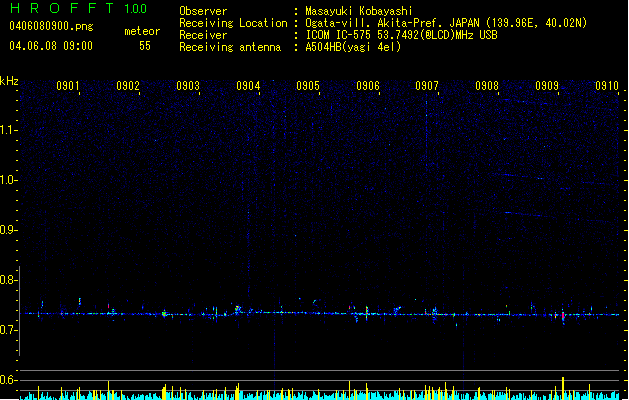The width and height of the screenshot is (629, 400).
Task: Click the 1.0.0 version number
Action: [135, 9]
